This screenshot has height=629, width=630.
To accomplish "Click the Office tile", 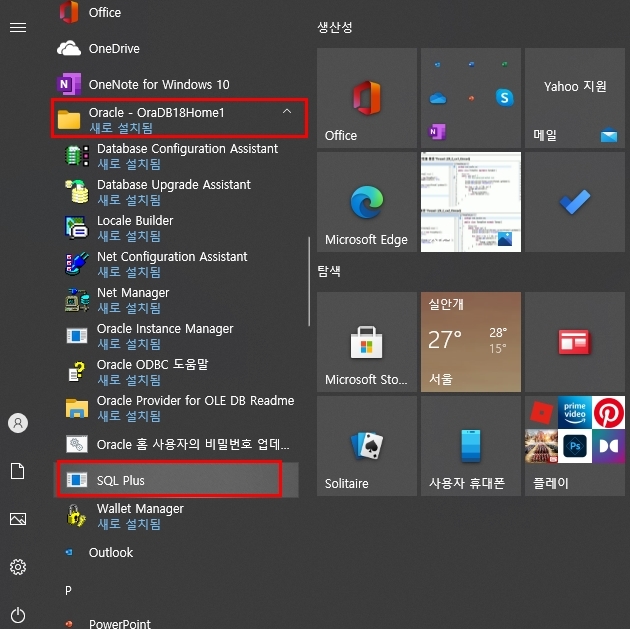I will (x=366, y=98).
